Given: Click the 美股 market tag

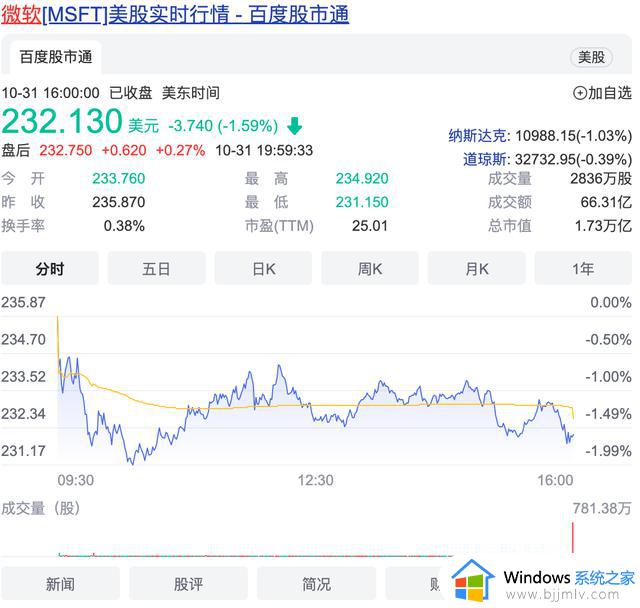Looking at the screenshot, I should 591,57.
